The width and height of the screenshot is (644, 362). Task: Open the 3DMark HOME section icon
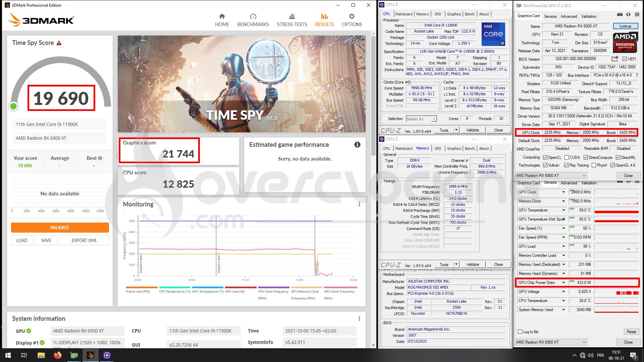pyautogui.click(x=222, y=16)
